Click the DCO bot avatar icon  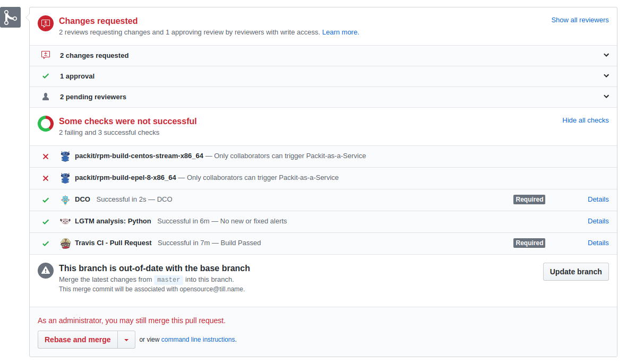point(65,200)
